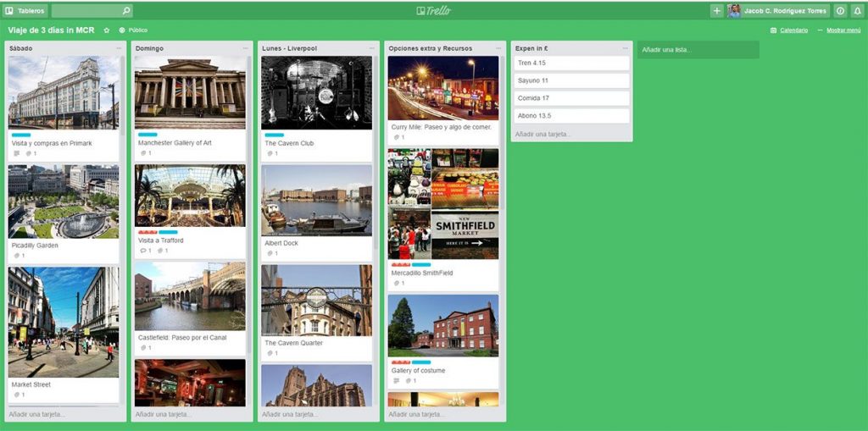The width and height of the screenshot is (868, 431).
Task: Click the plus create button in header
Action: (x=717, y=10)
